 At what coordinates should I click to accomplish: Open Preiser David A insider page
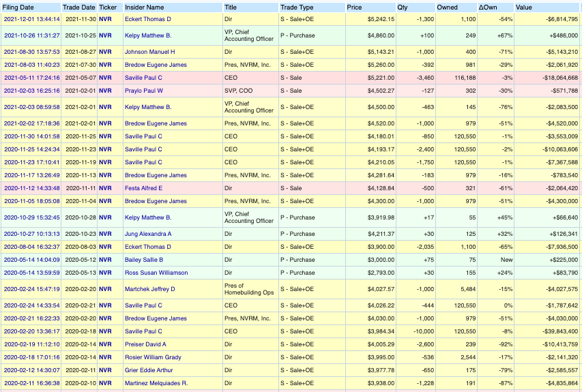click(x=145, y=344)
